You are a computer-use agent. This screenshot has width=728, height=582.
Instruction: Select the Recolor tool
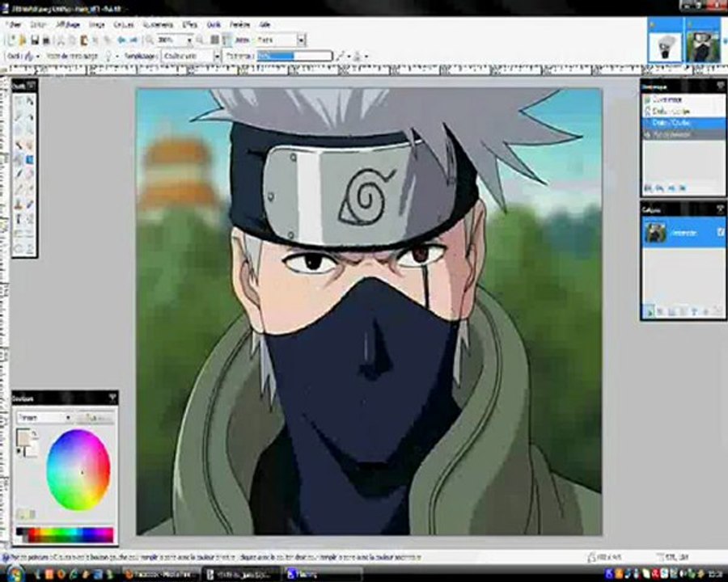[x=30, y=205]
